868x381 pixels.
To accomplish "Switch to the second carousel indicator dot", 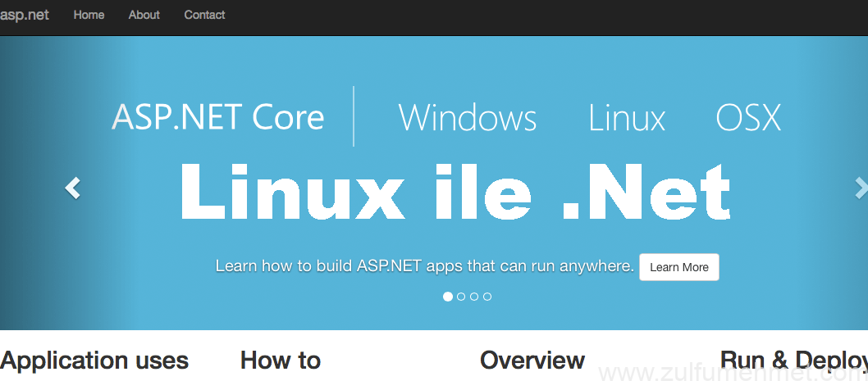I will coord(461,297).
